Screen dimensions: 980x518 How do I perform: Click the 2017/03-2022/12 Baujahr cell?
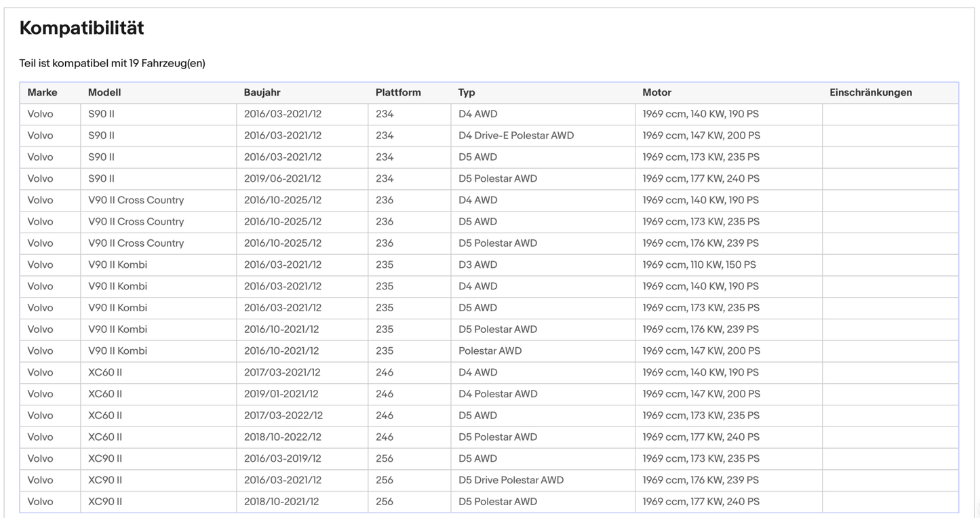283,416
